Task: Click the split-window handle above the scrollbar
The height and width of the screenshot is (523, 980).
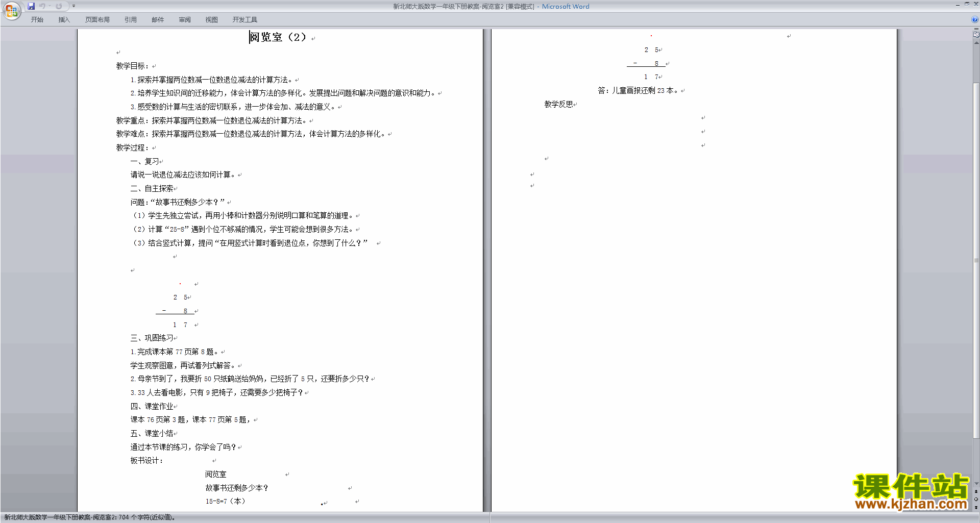Action: coord(976,29)
